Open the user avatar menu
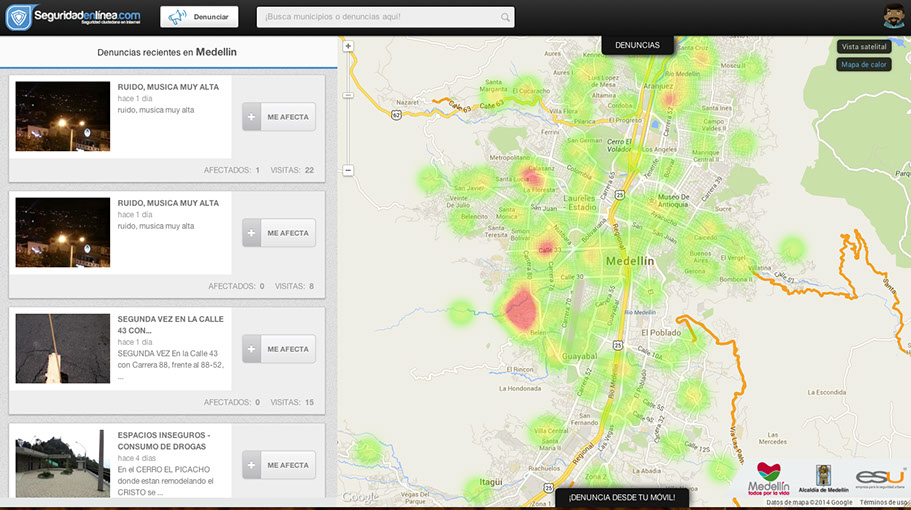The width and height of the screenshot is (911, 510). (894, 17)
